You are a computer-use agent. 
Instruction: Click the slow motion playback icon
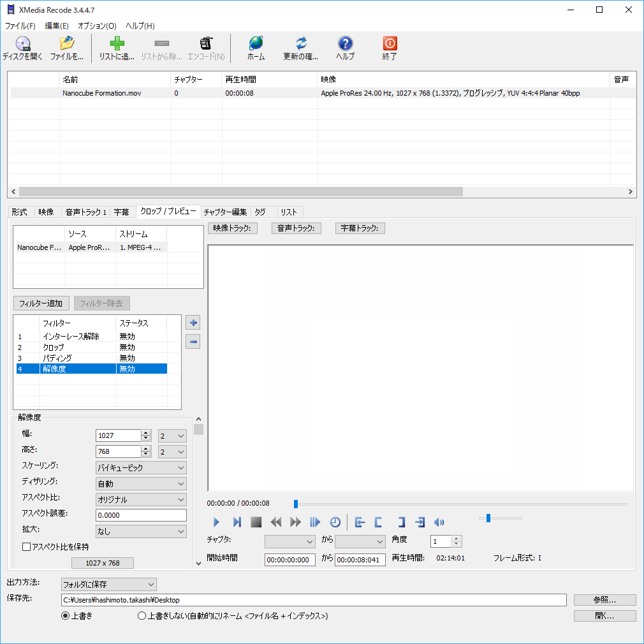pyautogui.click(x=315, y=522)
